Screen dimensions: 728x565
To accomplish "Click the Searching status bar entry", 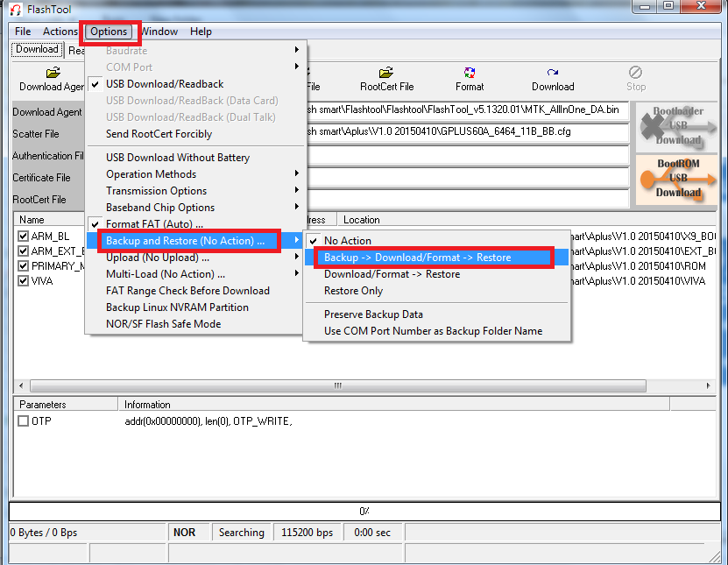I will [x=242, y=533].
